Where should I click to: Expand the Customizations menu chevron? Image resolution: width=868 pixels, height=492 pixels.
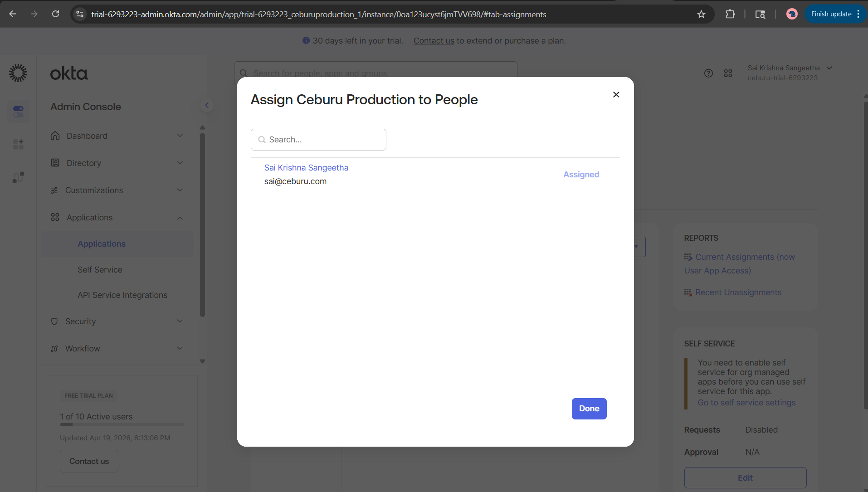180,190
